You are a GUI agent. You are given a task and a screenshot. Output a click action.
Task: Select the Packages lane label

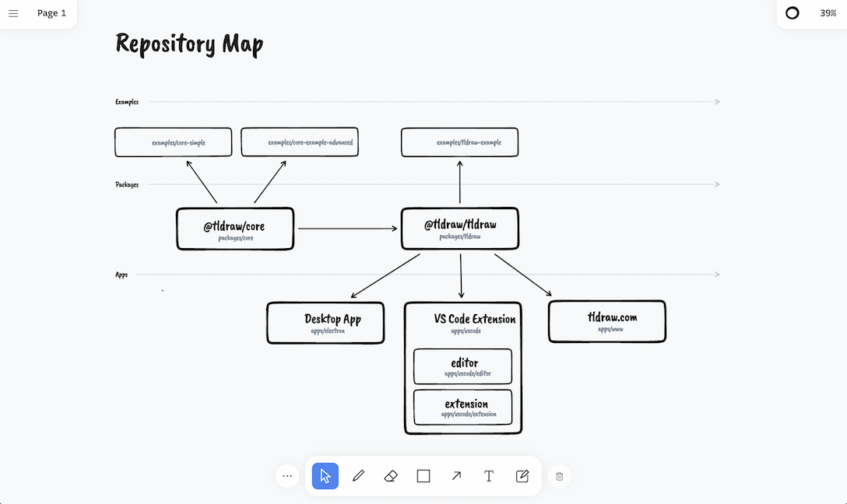coord(127,184)
